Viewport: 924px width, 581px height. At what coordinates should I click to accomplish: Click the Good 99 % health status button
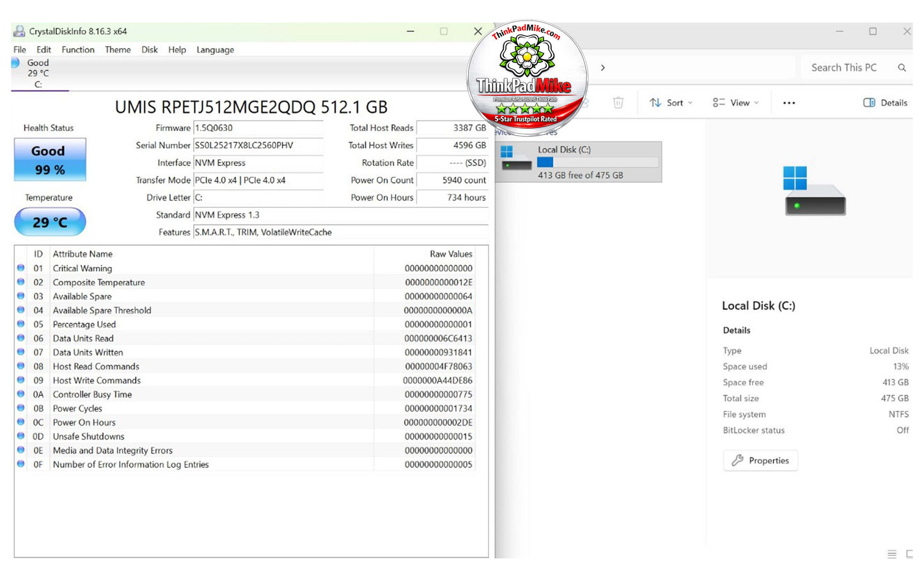[50, 160]
